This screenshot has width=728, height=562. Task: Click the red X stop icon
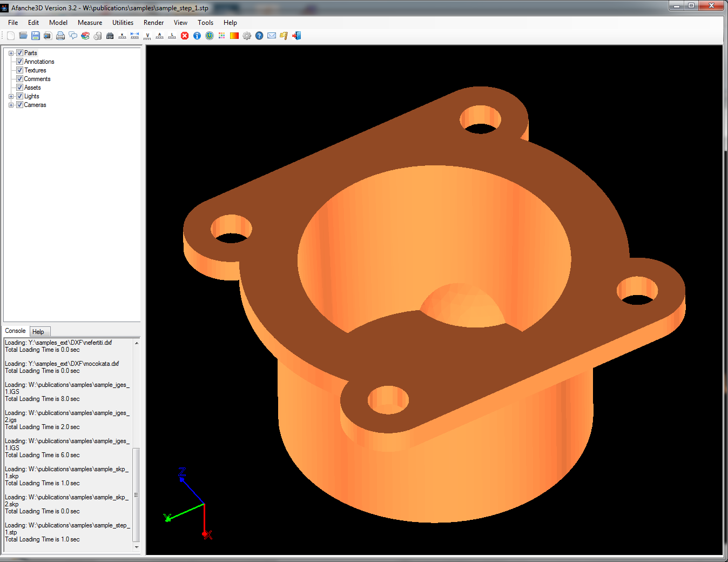tap(185, 36)
